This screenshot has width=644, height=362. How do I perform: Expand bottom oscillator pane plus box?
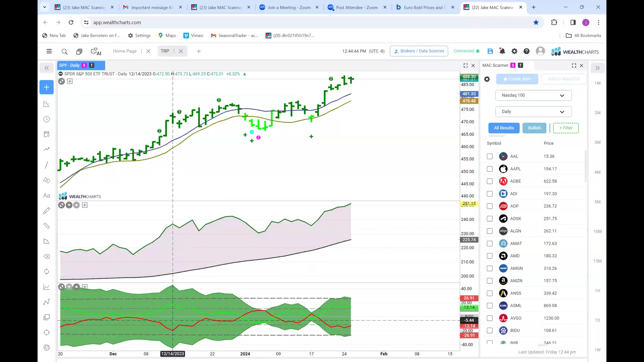(85, 287)
